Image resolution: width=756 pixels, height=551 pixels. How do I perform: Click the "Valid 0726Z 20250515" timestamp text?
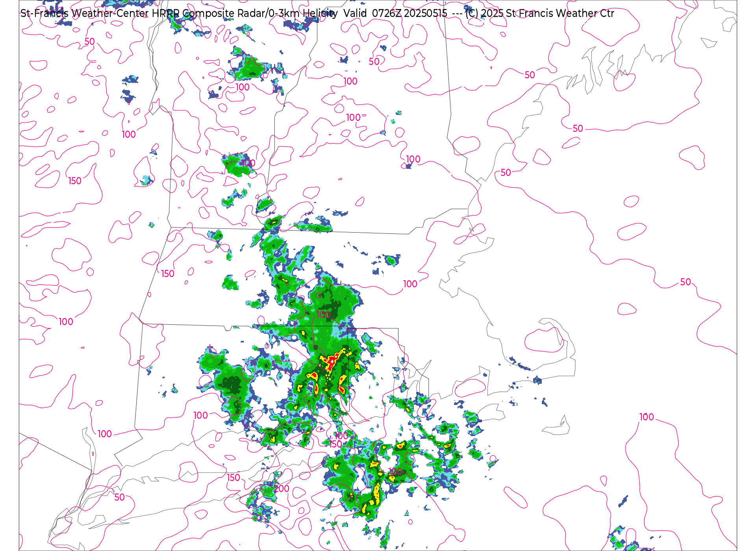pyautogui.click(x=395, y=13)
